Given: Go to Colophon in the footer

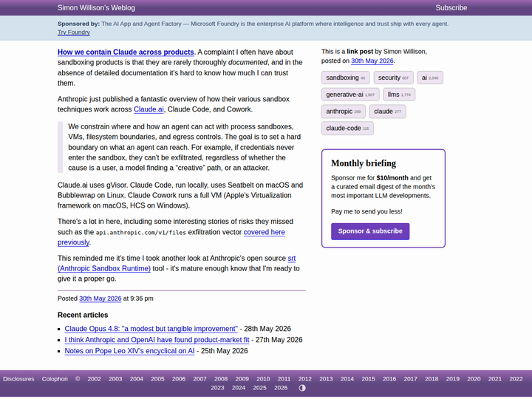Looking at the screenshot, I should point(55,379).
